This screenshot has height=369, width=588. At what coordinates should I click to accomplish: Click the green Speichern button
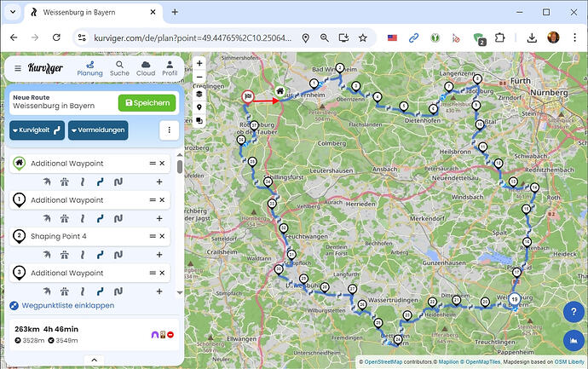(147, 103)
